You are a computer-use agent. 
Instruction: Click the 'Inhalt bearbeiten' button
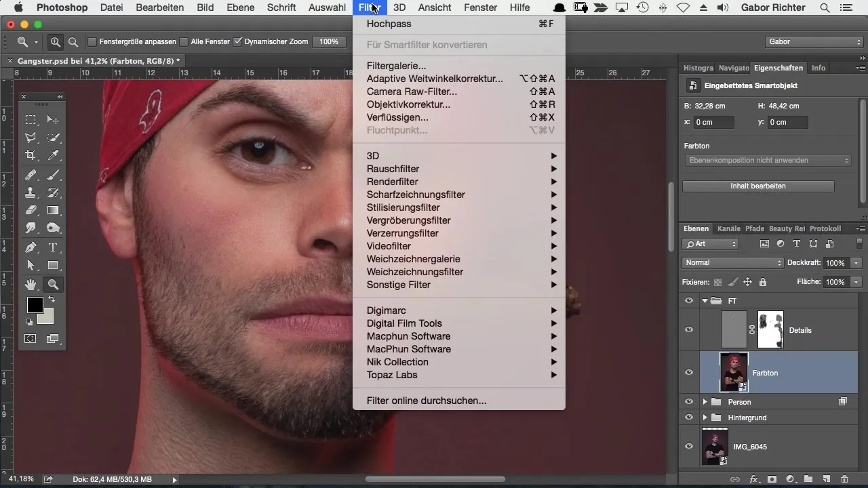(758, 186)
